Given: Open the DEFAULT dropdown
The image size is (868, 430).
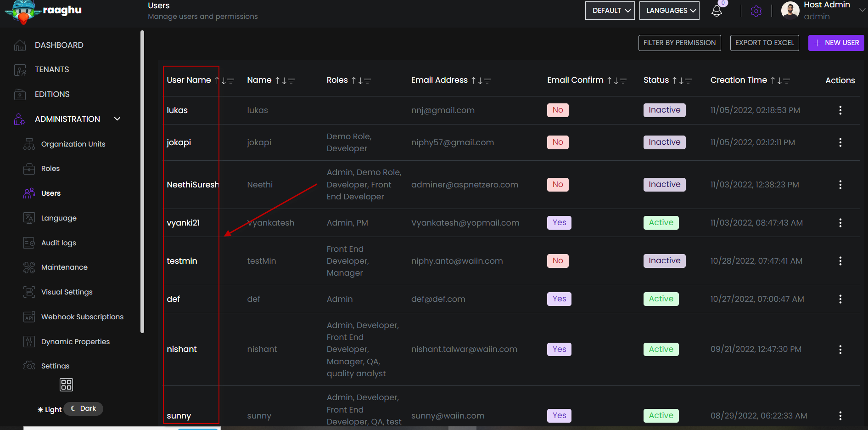Looking at the screenshot, I should click(x=610, y=10).
